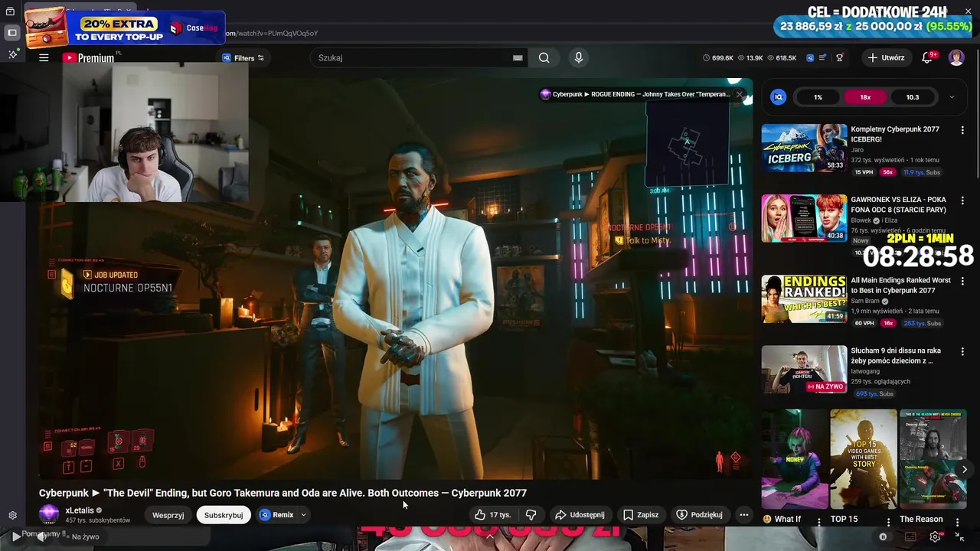Dismiss the Cyberpunk ROGUE ENDING info card
This screenshot has height=551, width=980.
tap(739, 94)
